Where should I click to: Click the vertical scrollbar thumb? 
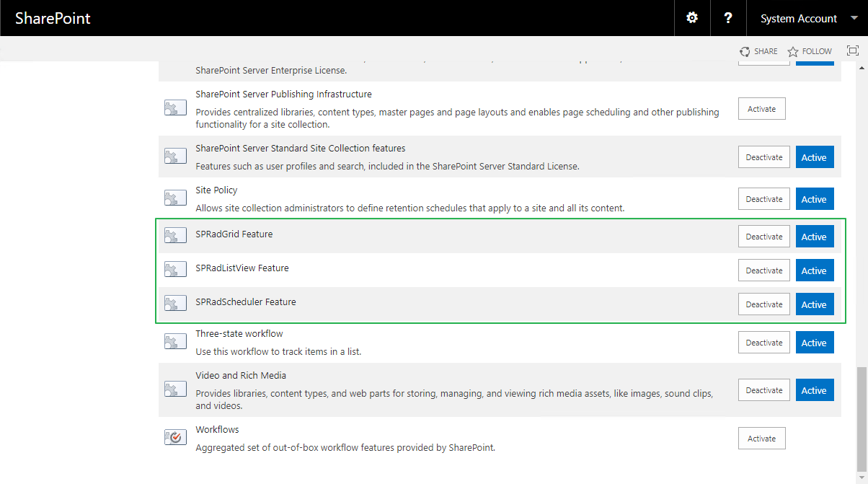(861, 418)
